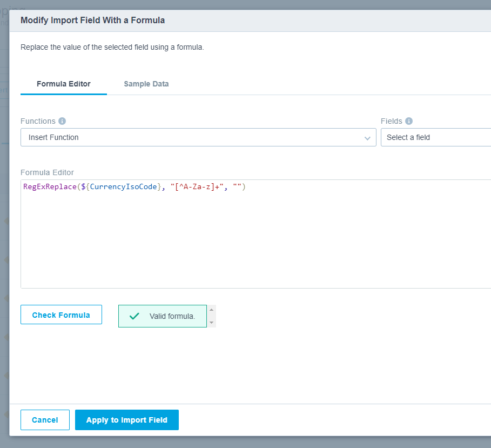491x448 pixels.
Task: Click Apply to Import Field
Action: 126,420
